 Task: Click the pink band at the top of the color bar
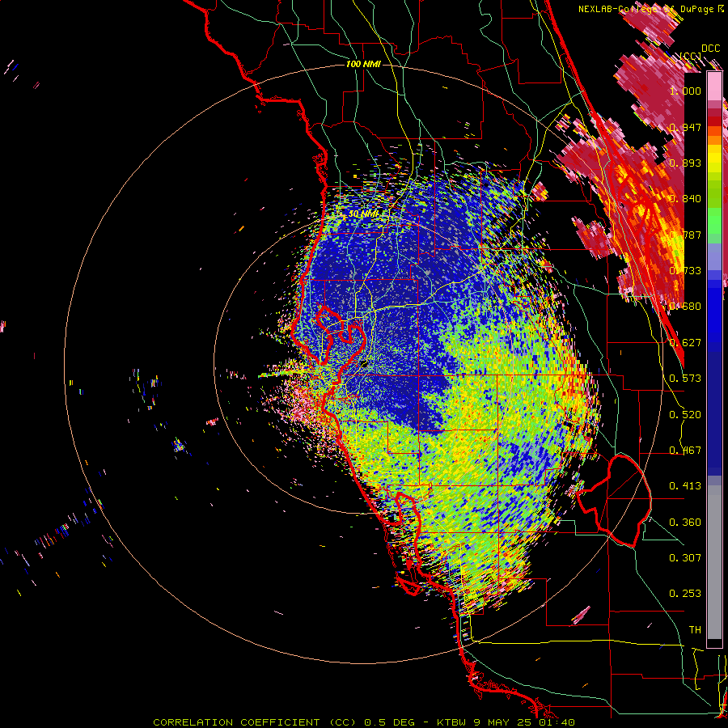tap(714, 86)
